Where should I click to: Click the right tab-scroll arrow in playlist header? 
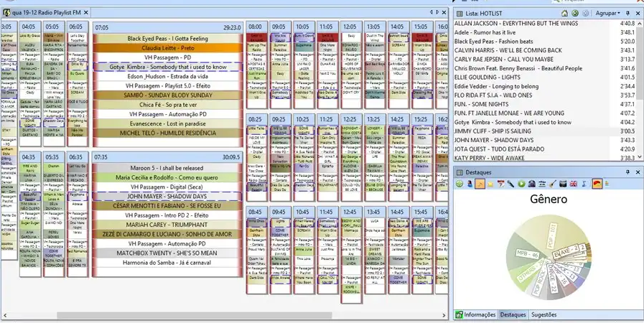coord(437,12)
